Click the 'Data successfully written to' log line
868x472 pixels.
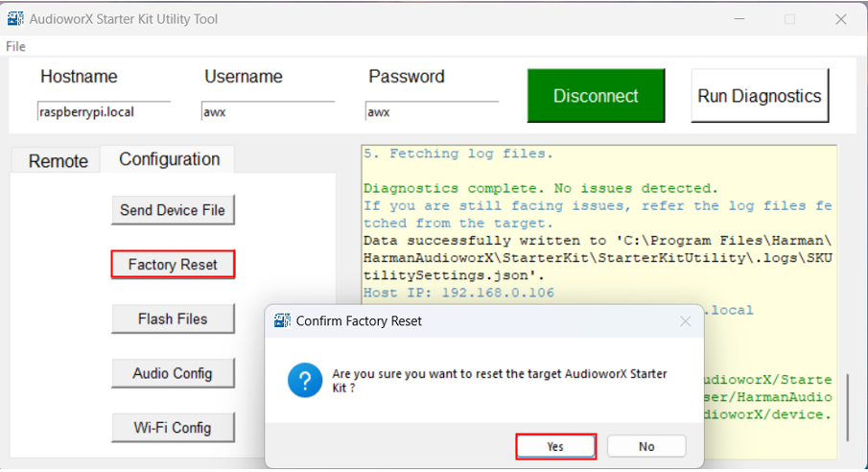coord(598,258)
